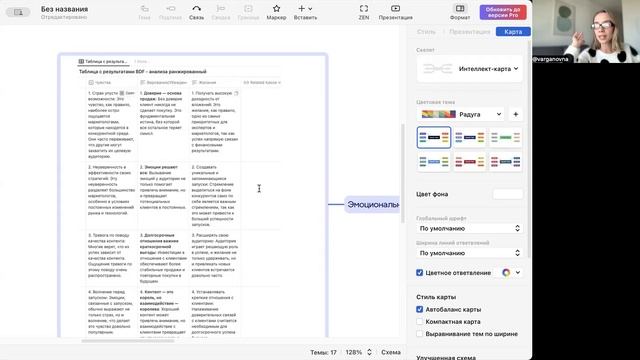The image size is (640, 360).
Task: Click cell starting 3. Расширять свою аудиторию
Action: tap(215, 258)
